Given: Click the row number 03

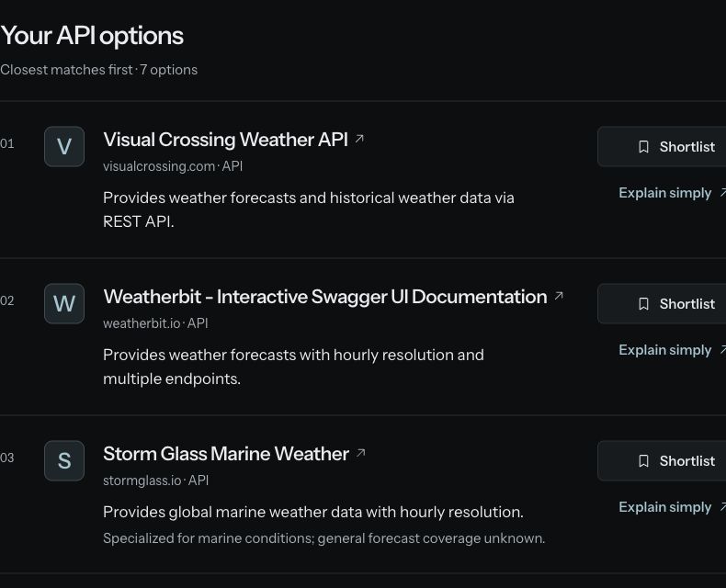Looking at the screenshot, I should pyautogui.click(x=7, y=458).
